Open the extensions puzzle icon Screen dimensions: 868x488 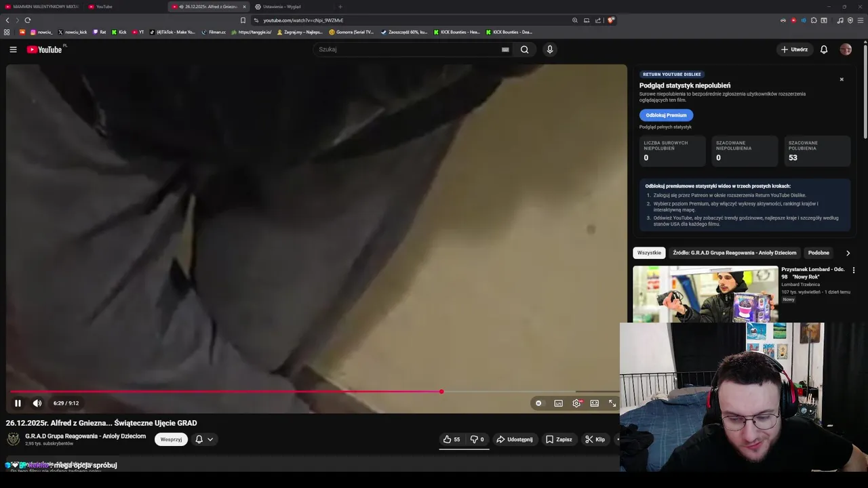point(814,20)
